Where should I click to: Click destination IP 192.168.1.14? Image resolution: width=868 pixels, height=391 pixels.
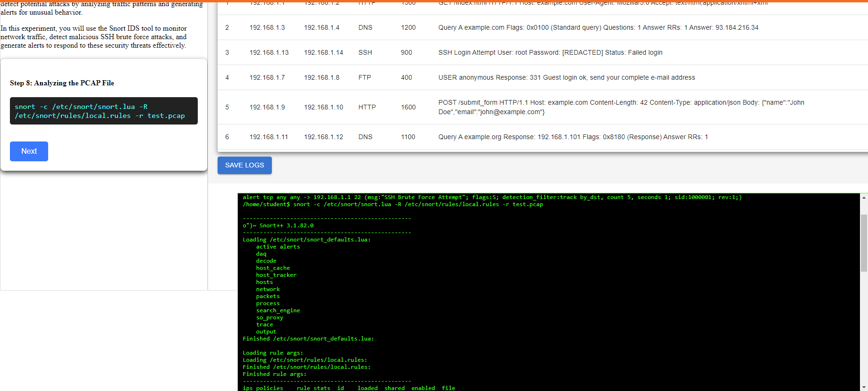click(x=323, y=52)
